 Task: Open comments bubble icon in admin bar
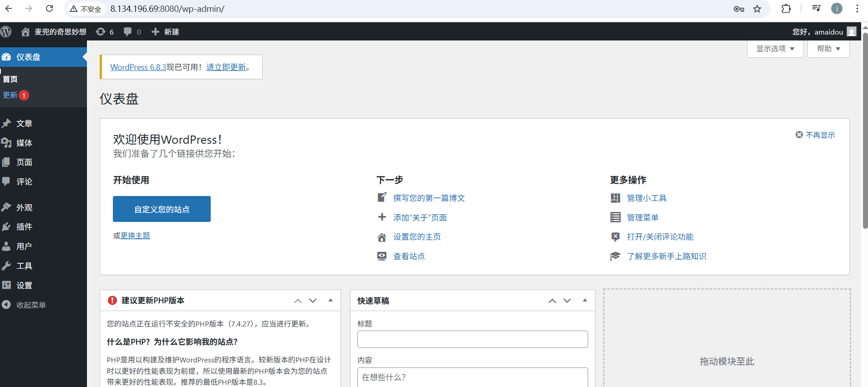point(128,32)
